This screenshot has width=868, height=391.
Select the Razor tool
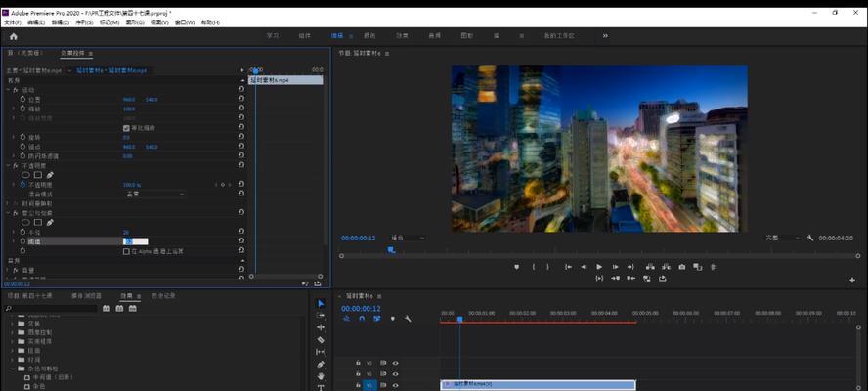pos(321,339)
